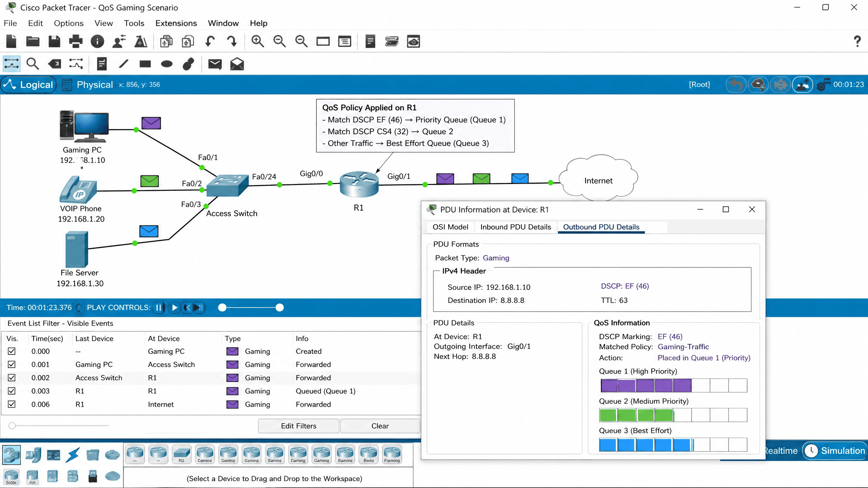Open network information with the info icon
This screenshot has width=868, height=488.
pos(97,41)
